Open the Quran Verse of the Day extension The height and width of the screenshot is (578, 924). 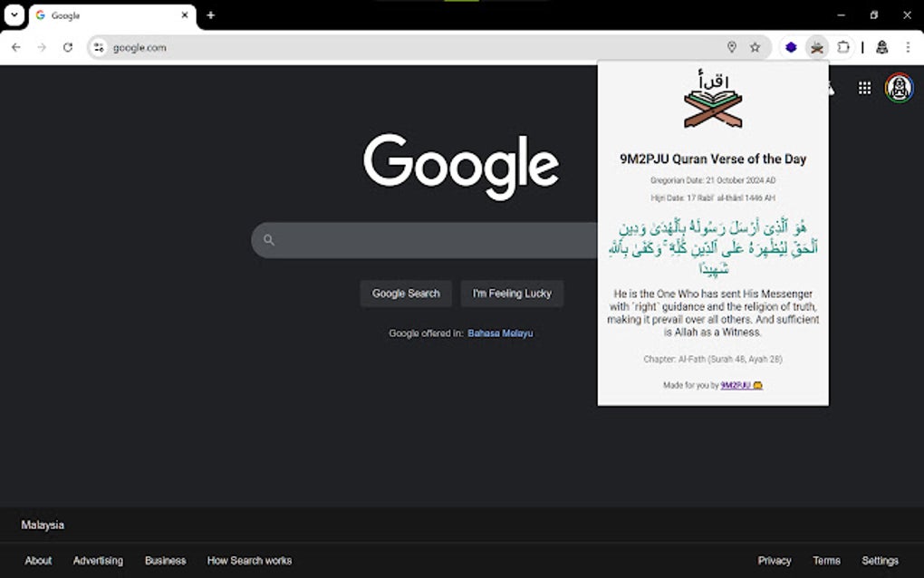[x=816, y=47]
